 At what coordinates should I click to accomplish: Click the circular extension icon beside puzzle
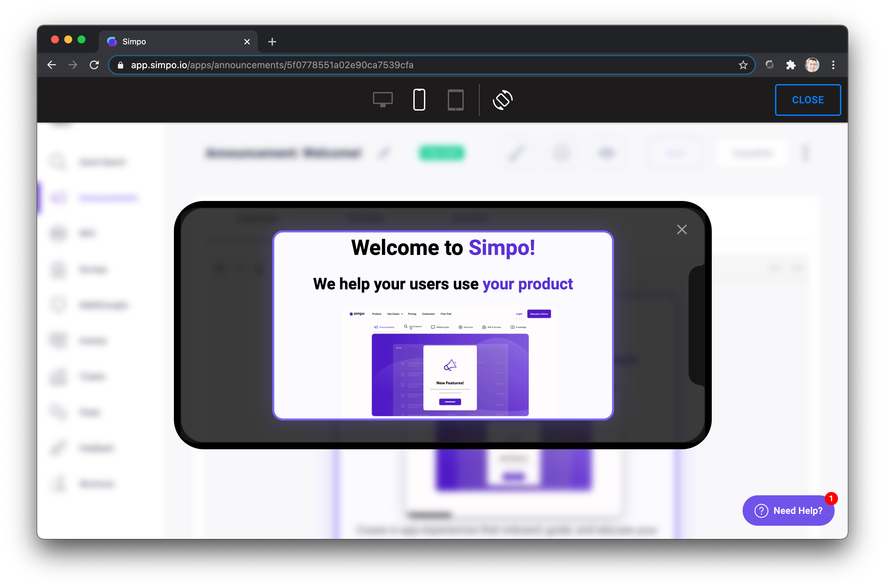tap(769, 65)
